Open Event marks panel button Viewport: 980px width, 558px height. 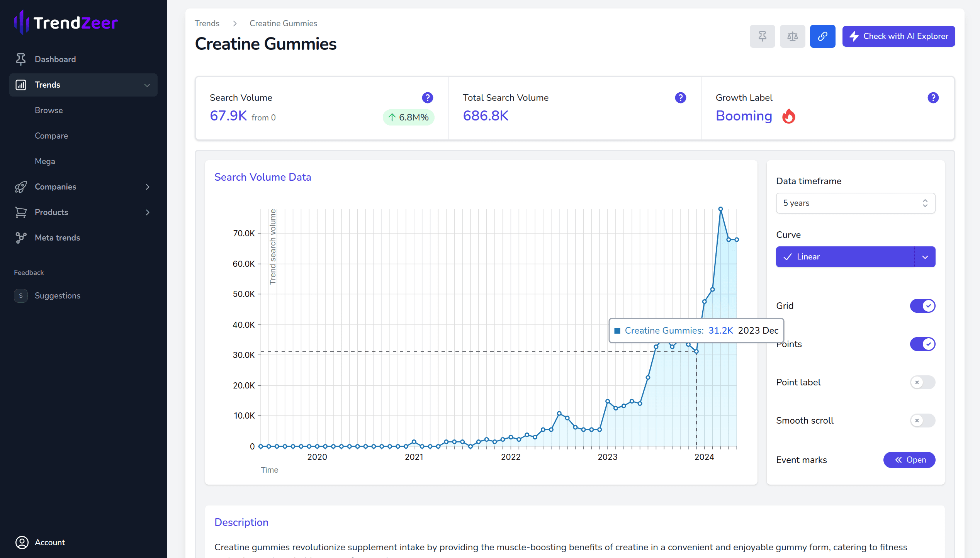[x=909, y=460]
